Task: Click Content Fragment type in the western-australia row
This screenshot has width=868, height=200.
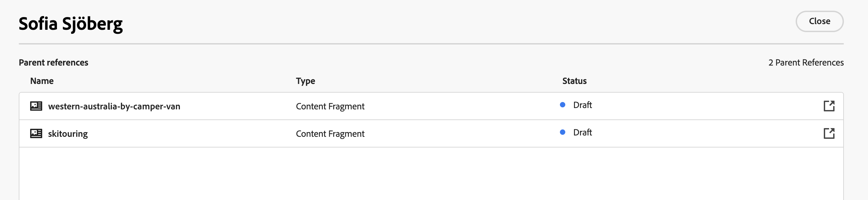Action: [330, 106]
